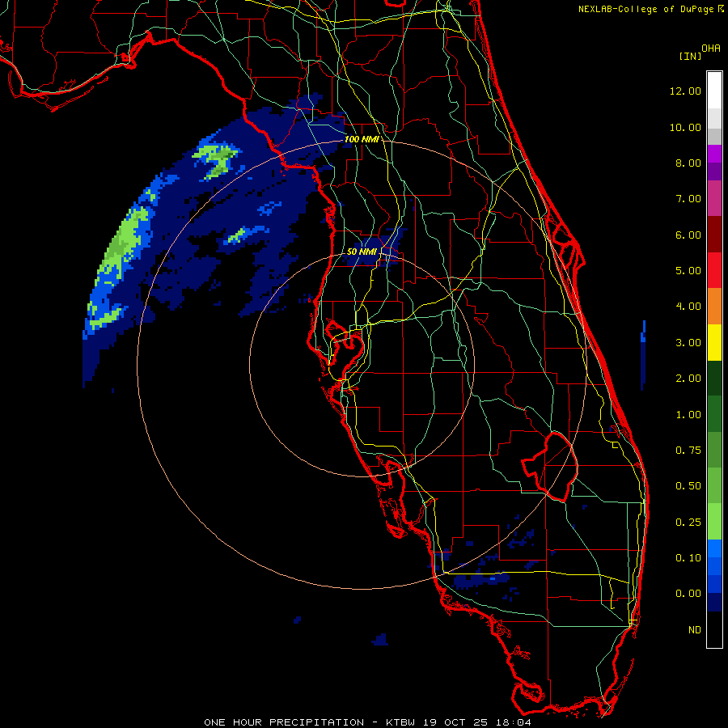
Task: Click the 12.00 legend value
Action: click(x=685, y=91)
